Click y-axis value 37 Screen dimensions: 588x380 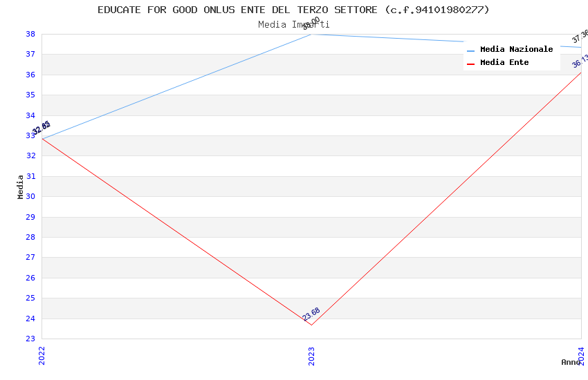(30, 55)
